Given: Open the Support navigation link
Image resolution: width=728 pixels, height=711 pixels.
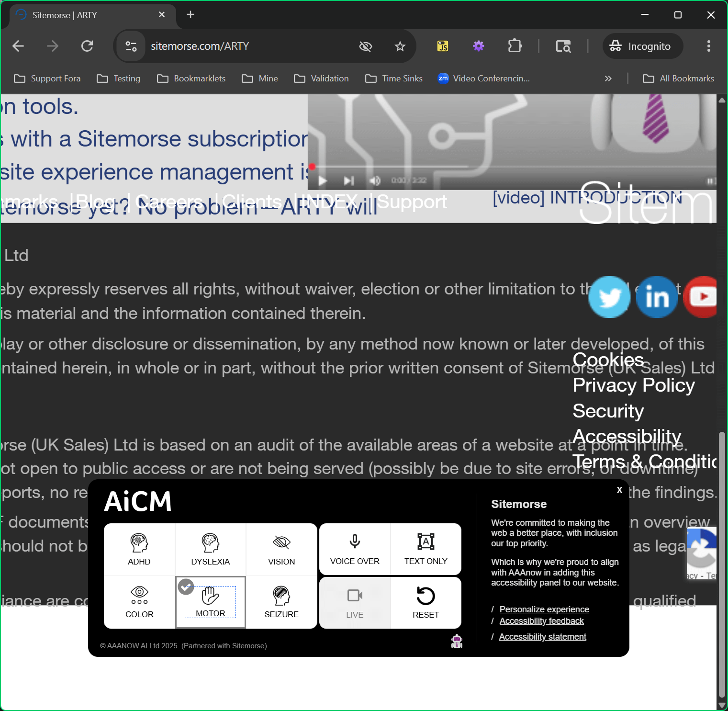Looking at the screenshot, I should (412, 202).
